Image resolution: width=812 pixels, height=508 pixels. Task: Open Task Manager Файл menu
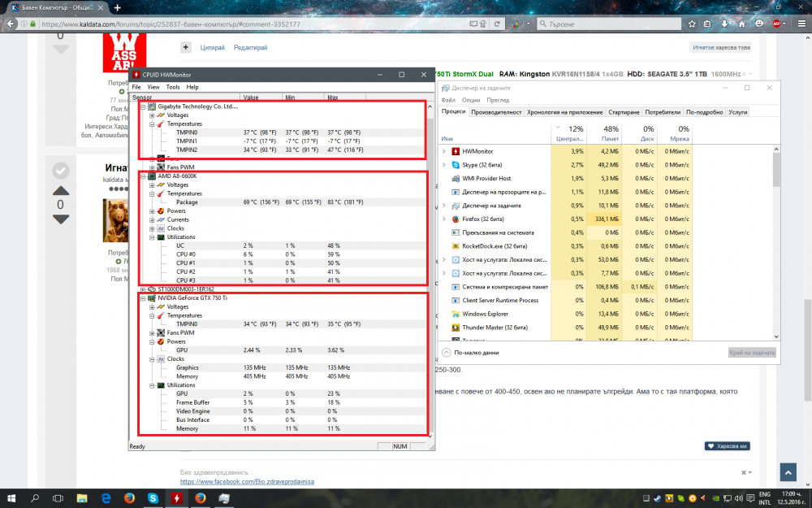tap(448, 100)
